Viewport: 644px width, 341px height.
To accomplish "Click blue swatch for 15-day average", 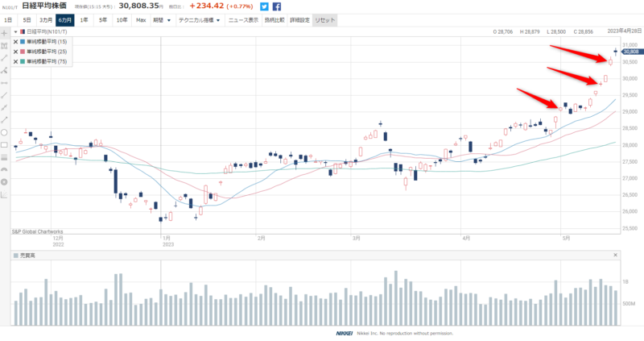I will click(23, 42).
